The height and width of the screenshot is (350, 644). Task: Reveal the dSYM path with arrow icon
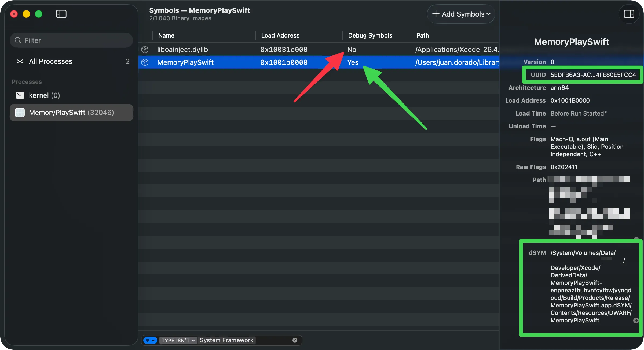click(x=636, y=321)
